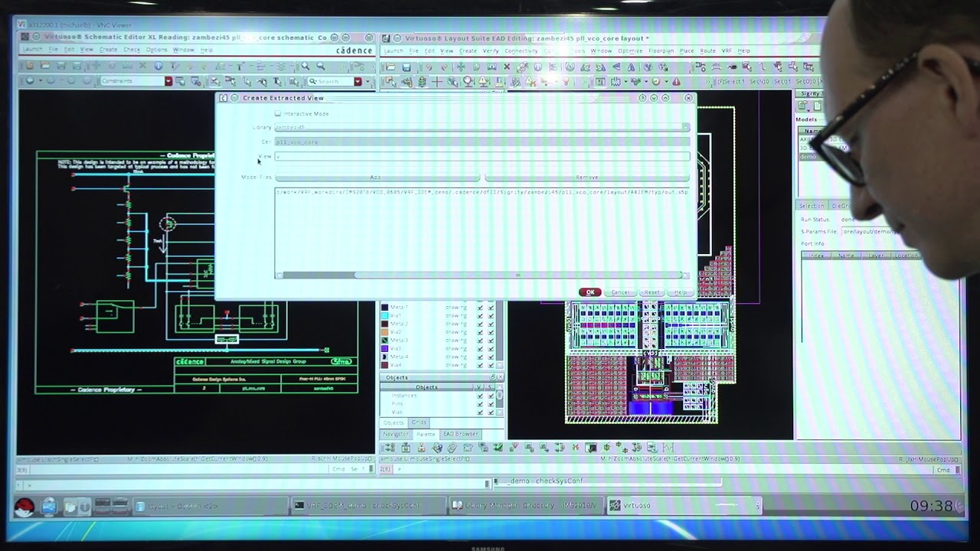
Task: Toggle Pins selectable checkbox in Objects panel
Action: [x=491, y=404]
